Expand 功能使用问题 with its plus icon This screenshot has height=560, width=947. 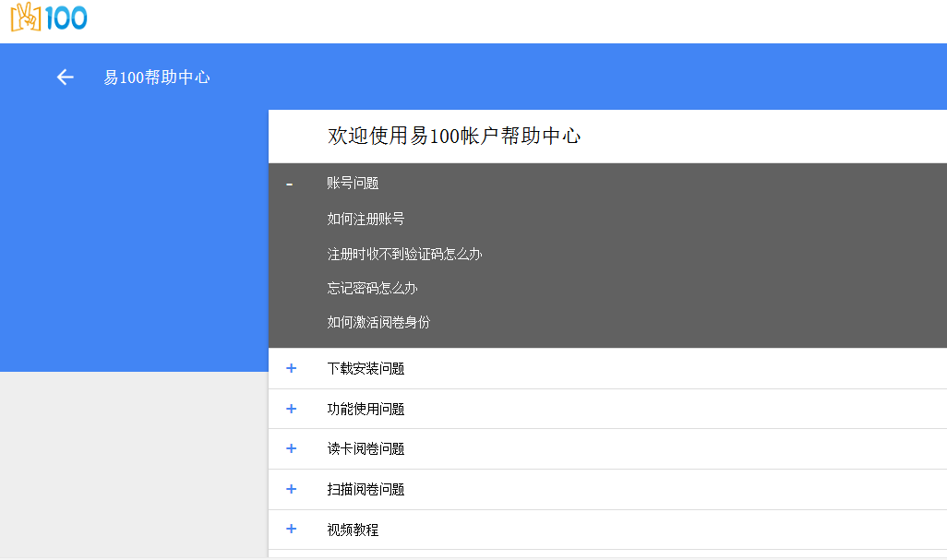click(292, 409)
